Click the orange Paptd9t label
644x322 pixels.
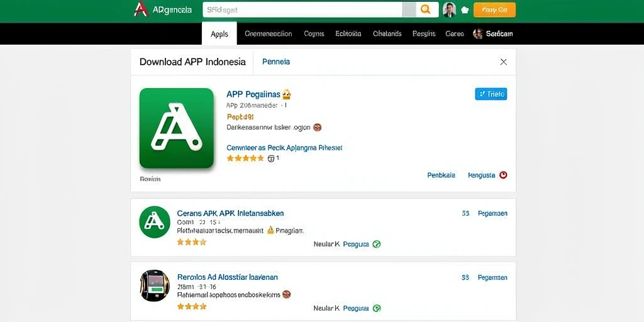[240, 116]
